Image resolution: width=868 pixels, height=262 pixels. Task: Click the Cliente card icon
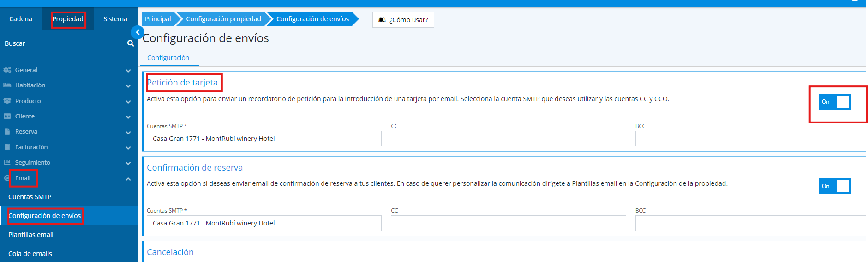pyautogui.click(x=7, y=116)
